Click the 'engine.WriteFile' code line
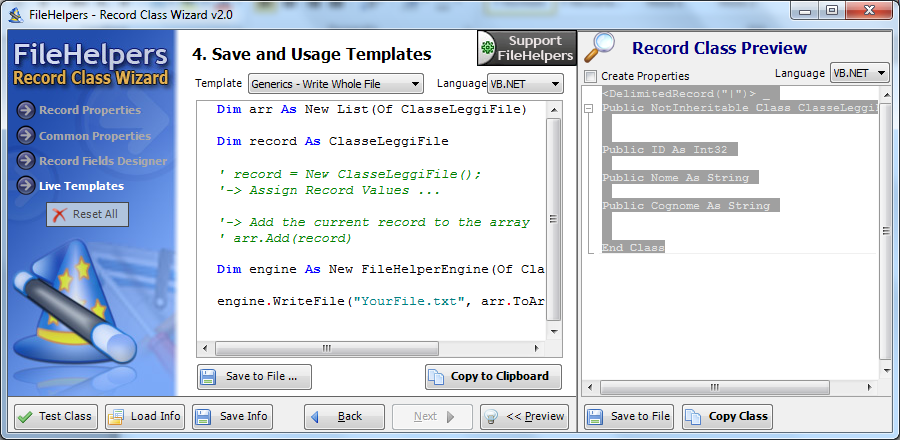The image size is (900, 440). click(381, 301)
